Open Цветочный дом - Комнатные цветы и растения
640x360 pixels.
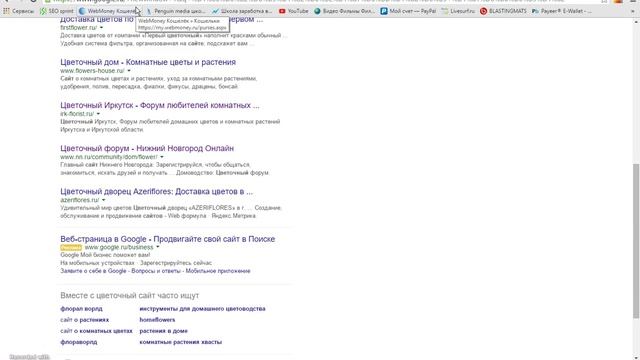click(148, 62)
